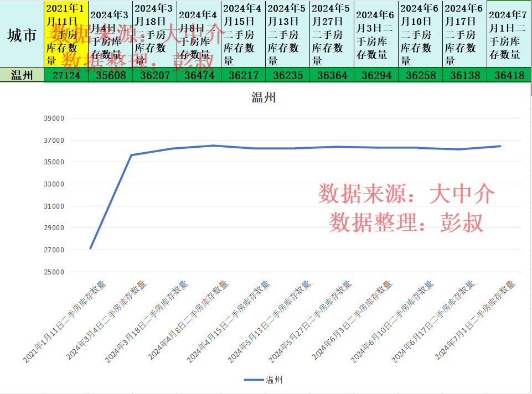Click the blue line's steep rising segment
The width and height of the screenshot is (532, 394).
111,202
